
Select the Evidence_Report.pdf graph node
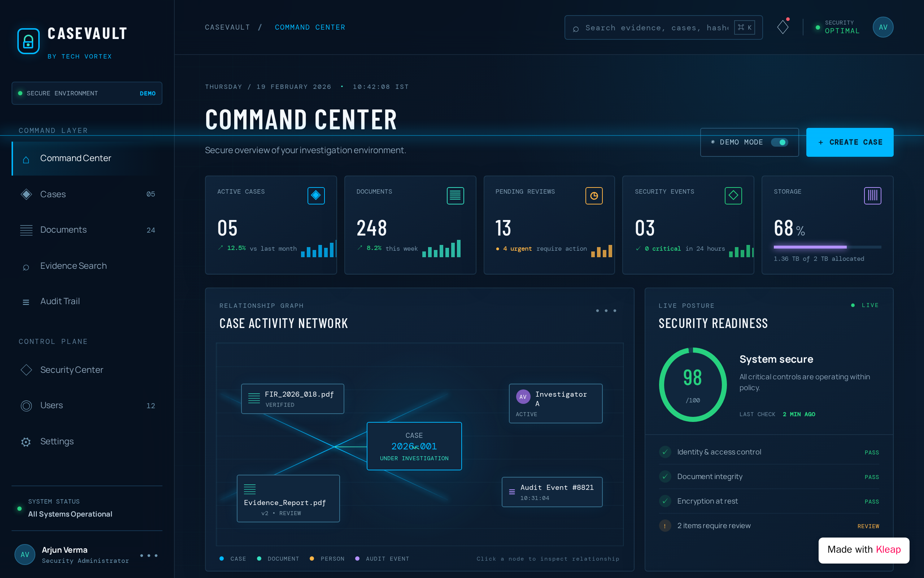[x=288, y=499]
